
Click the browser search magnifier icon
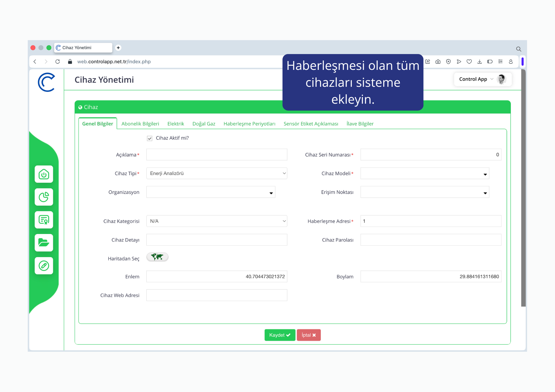[518, 49]
